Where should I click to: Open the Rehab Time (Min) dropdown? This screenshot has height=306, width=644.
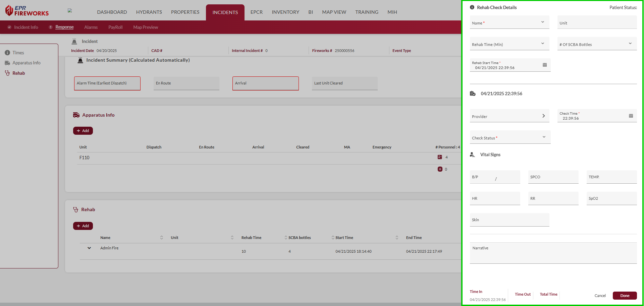[542, 44]
